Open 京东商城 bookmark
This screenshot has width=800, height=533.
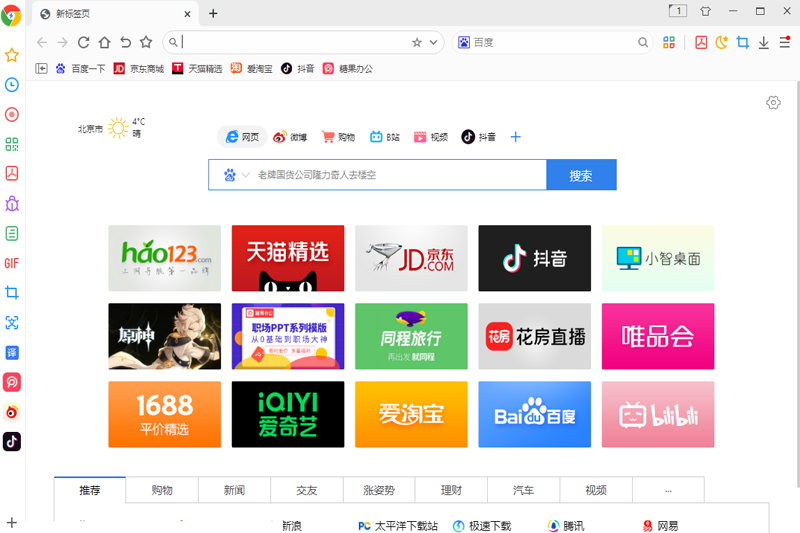point(139,68)
